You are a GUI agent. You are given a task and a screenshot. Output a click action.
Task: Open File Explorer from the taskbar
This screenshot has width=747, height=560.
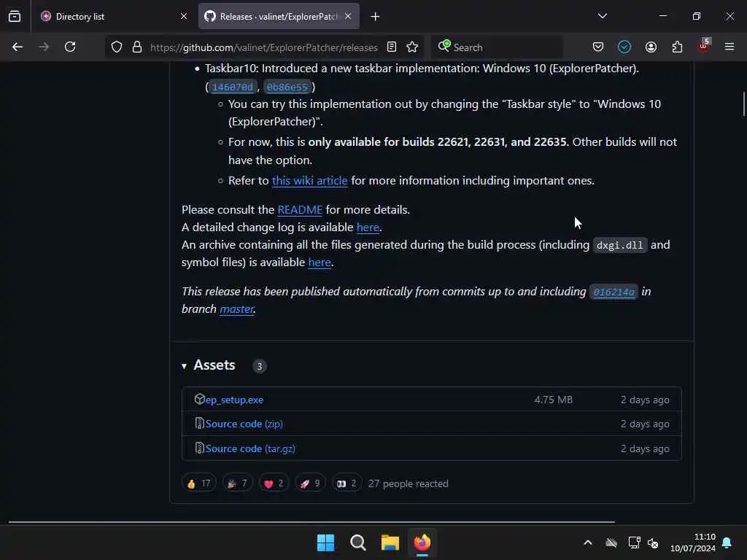(x=390, y=542)
